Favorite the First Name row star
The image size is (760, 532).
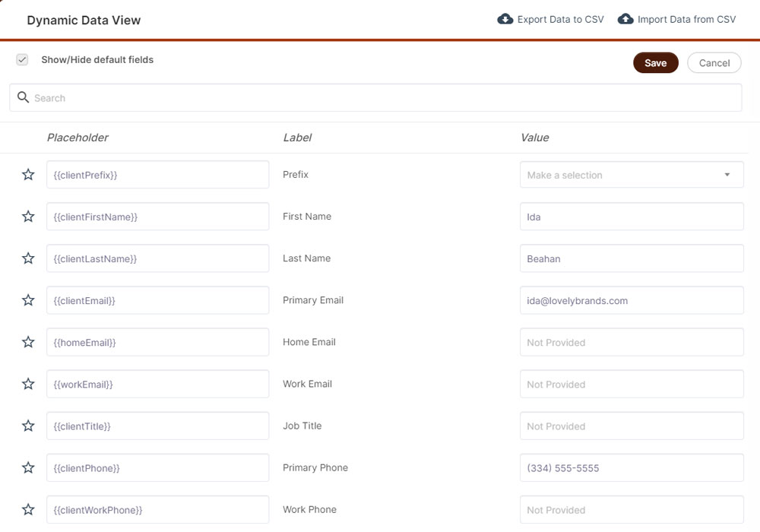pos(28,217)
